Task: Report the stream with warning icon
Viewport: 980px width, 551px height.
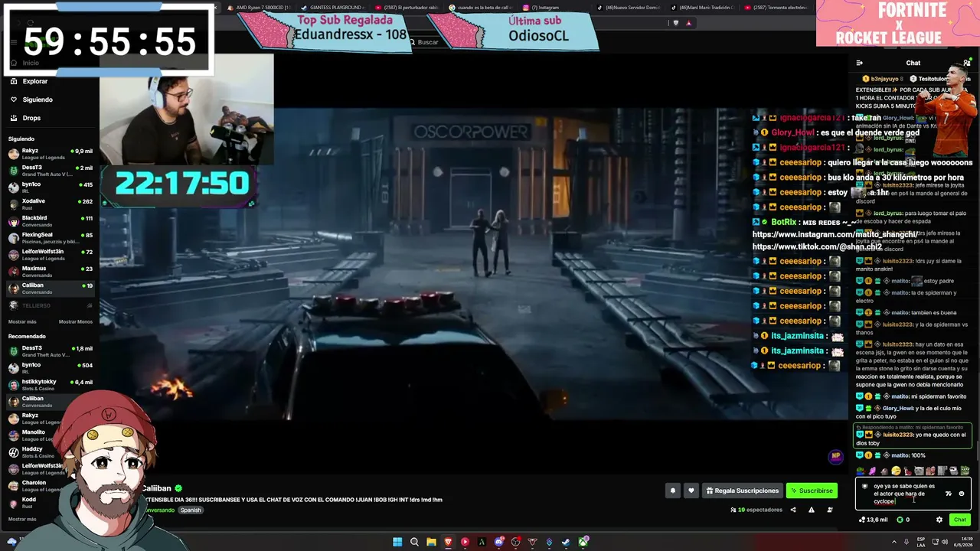Action: [x=812, y=510]
